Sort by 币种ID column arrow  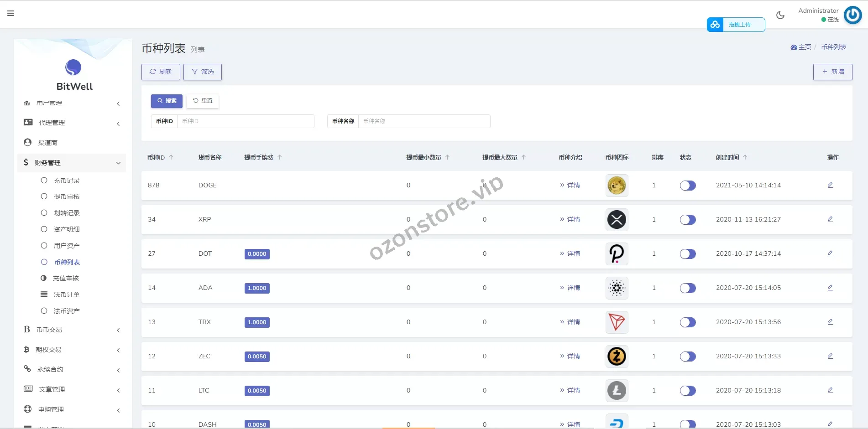171,157
